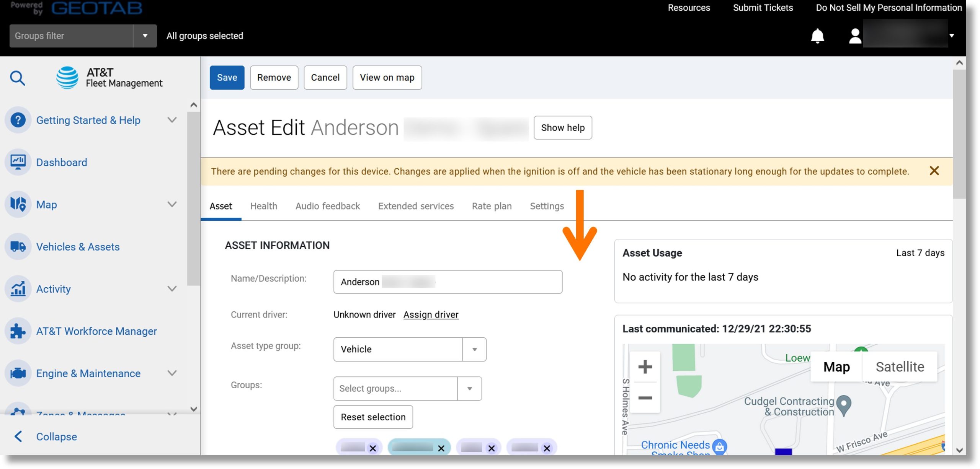980x469 pixels.
Task: Click the View on map button
Action: 387,77
